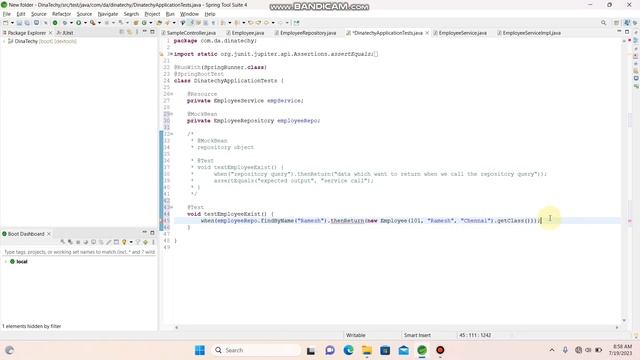Click the Pin Editor toolbar icon

coord(297,23)
